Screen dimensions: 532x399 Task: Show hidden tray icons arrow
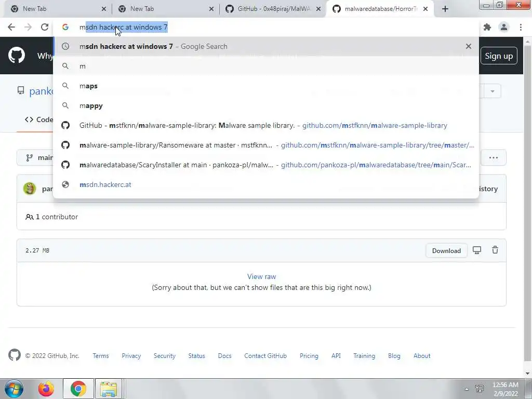(467, 389)
